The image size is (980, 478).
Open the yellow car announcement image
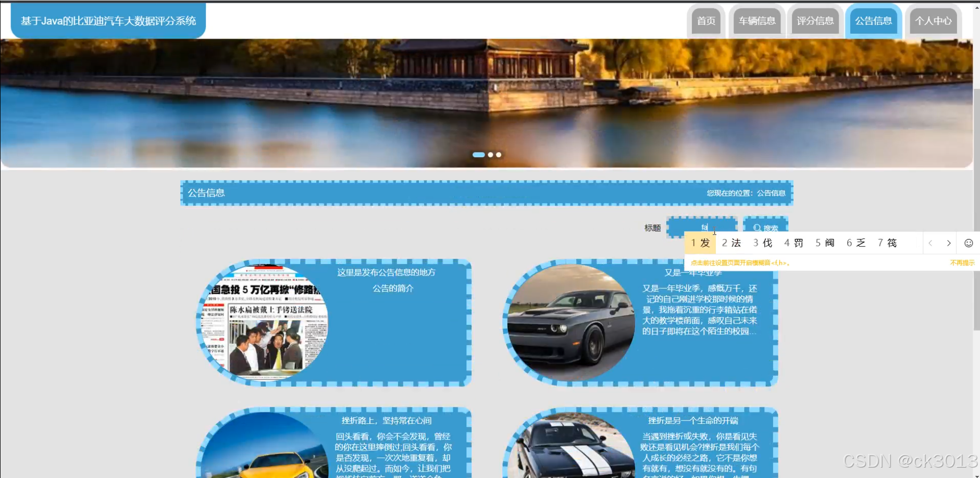point(264,445)
